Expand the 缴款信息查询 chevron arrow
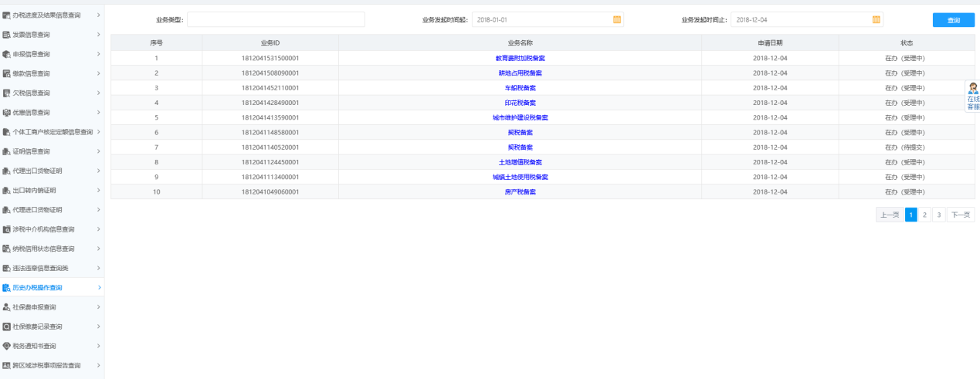Viewport: 980px width, 379px height. tap(98, 73)
